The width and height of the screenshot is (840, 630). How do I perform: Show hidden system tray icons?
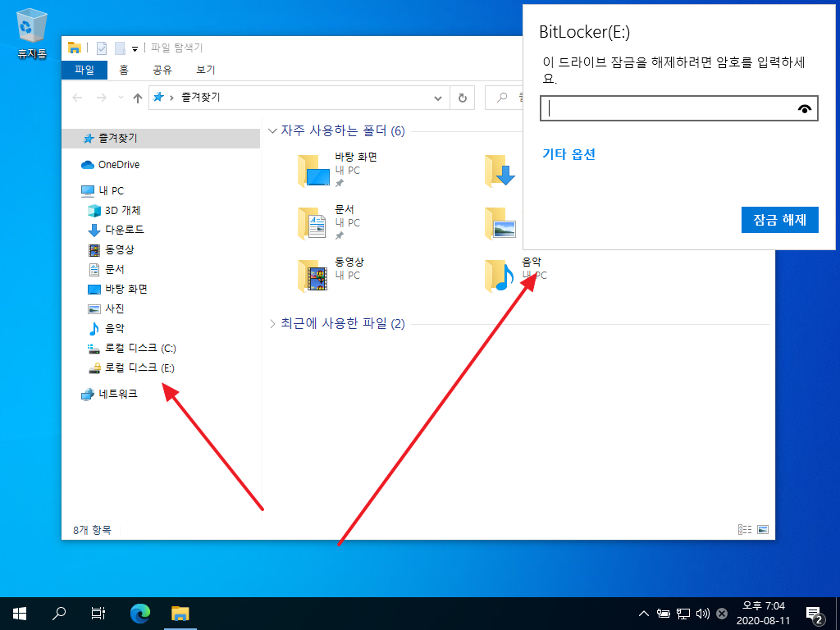[x=644, y=614]
